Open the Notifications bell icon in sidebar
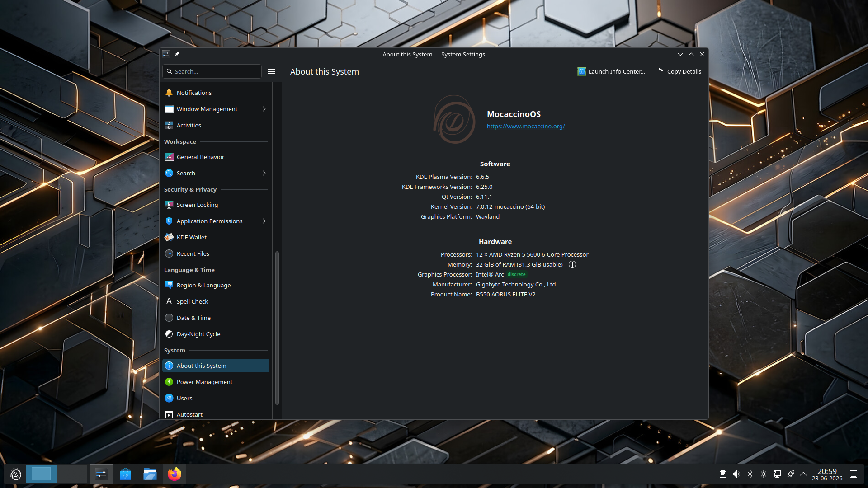The height and width of the screenshot is (488, 868). pyautogui.click(x=169, y=93)
